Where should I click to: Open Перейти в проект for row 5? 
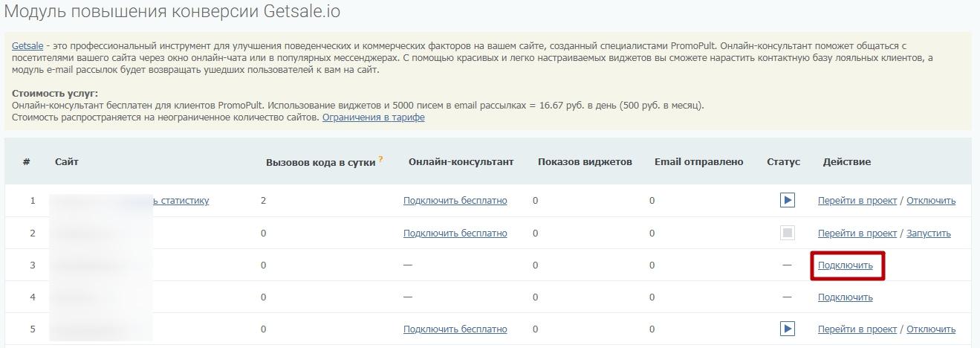click(857, 329)
